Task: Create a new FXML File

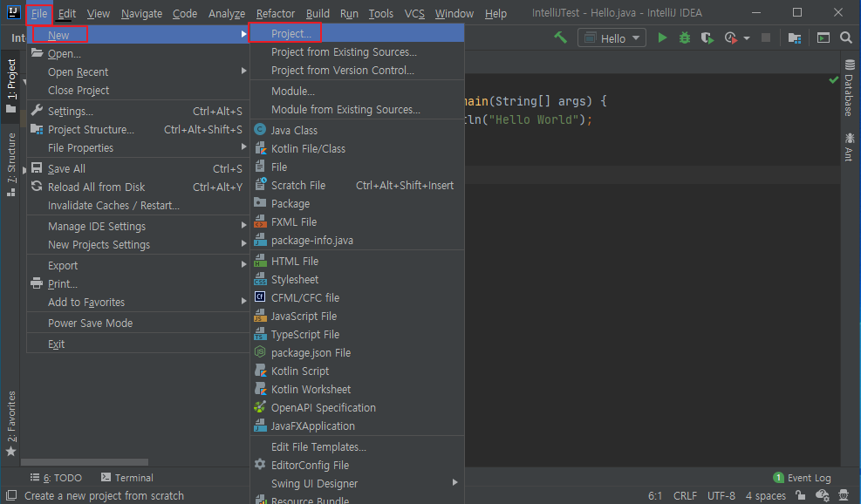Action: 357,221
